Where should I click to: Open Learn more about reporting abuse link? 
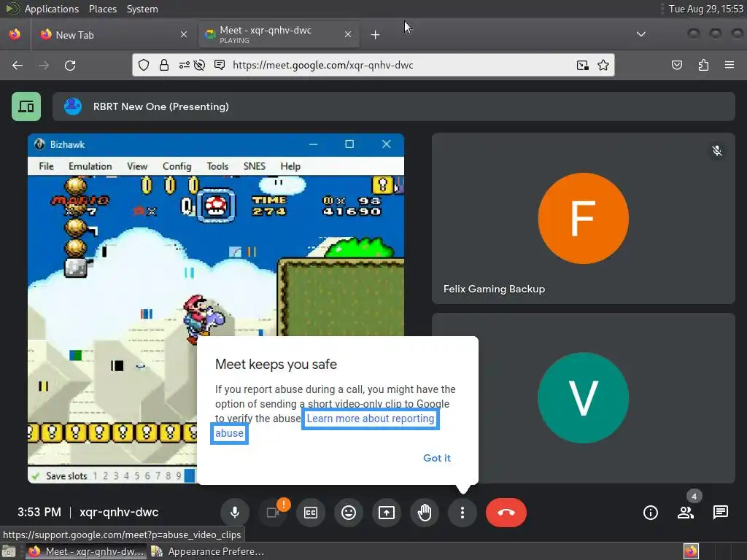point(370,419)
